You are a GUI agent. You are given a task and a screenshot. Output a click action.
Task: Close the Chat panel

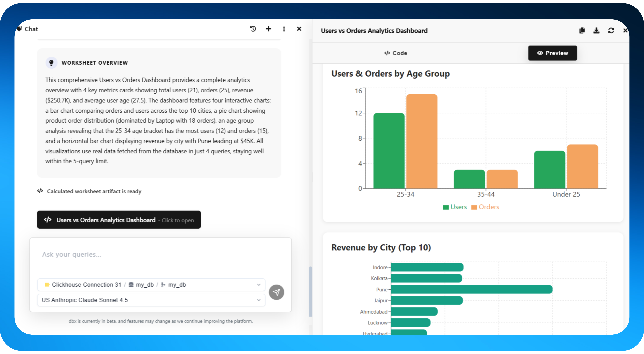click(x=299, y=29)
